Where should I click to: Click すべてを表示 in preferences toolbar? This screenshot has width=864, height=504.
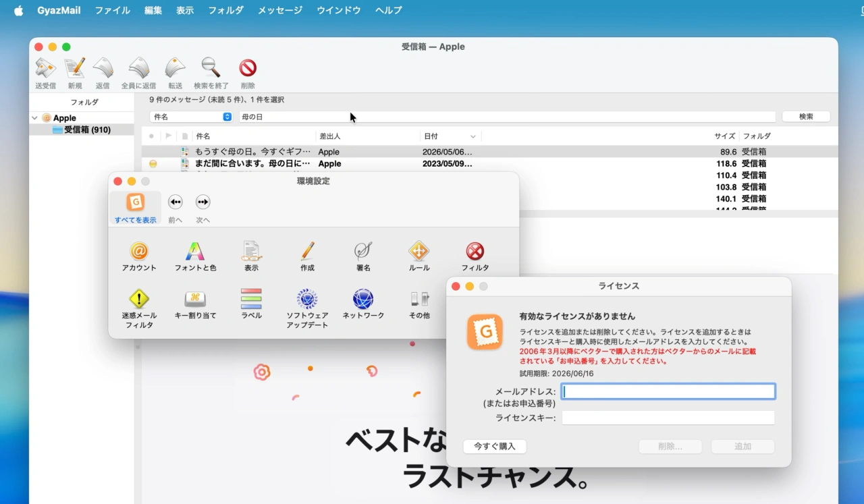pos(135,208)
